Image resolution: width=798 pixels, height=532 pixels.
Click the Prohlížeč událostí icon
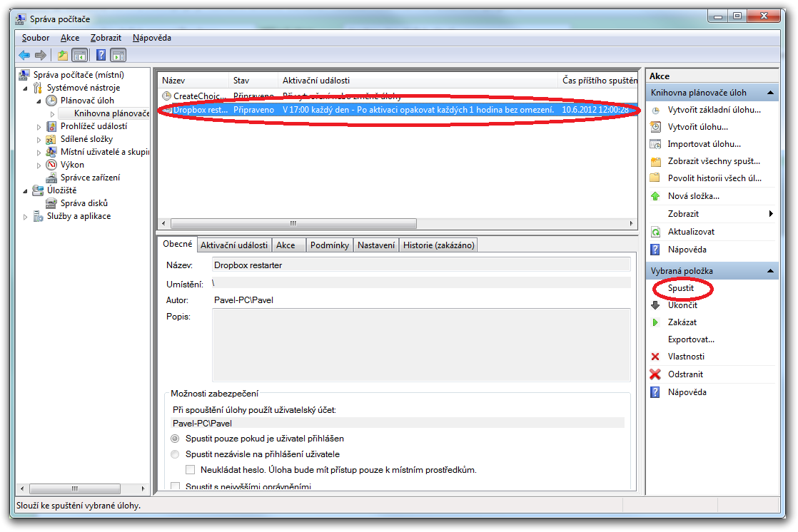[51, 126]
